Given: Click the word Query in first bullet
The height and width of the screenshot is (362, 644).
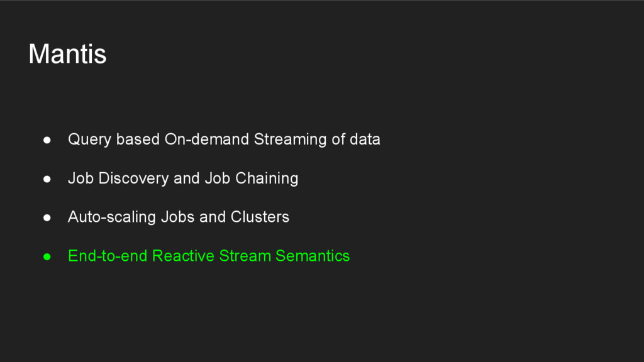Looking at the screenshot, I should (89, 140).
